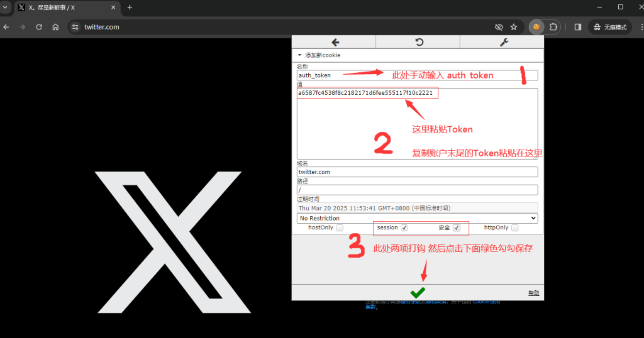Bookmark this page with the star icon

(514, 27)
